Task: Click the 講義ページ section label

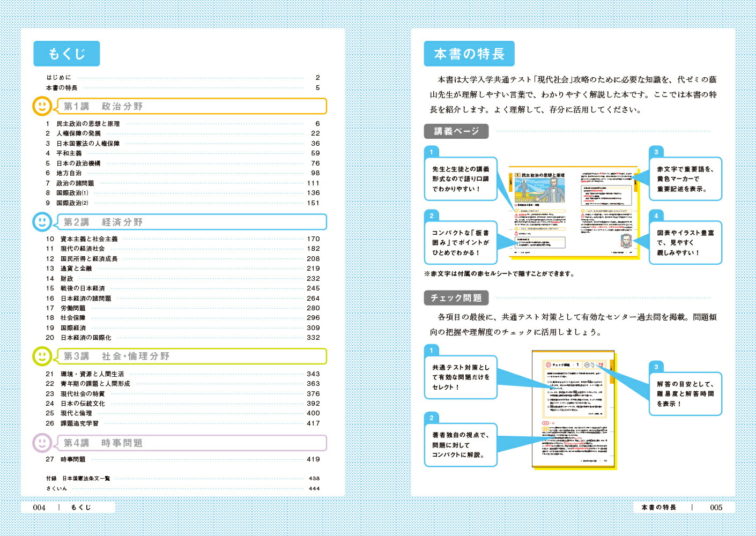Action: pos(456,131)
